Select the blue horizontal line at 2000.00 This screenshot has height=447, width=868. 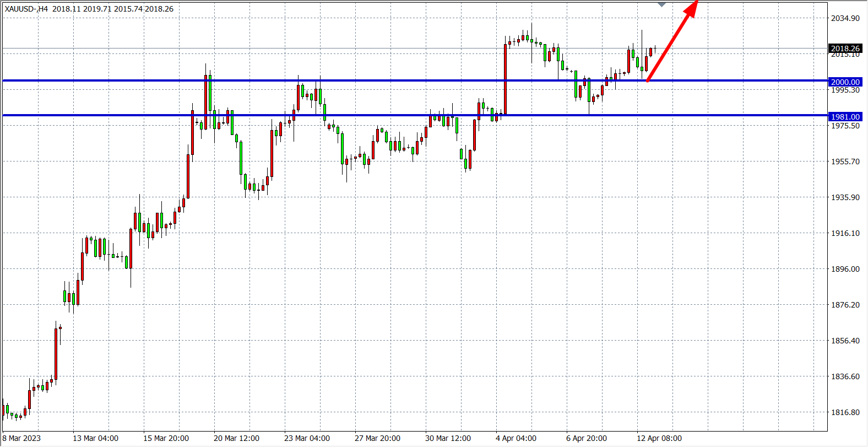(x=386, y=81)
